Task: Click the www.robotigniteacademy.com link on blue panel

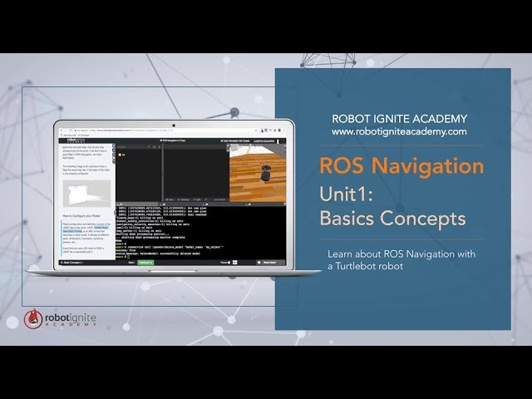Action: pos(399,131)
